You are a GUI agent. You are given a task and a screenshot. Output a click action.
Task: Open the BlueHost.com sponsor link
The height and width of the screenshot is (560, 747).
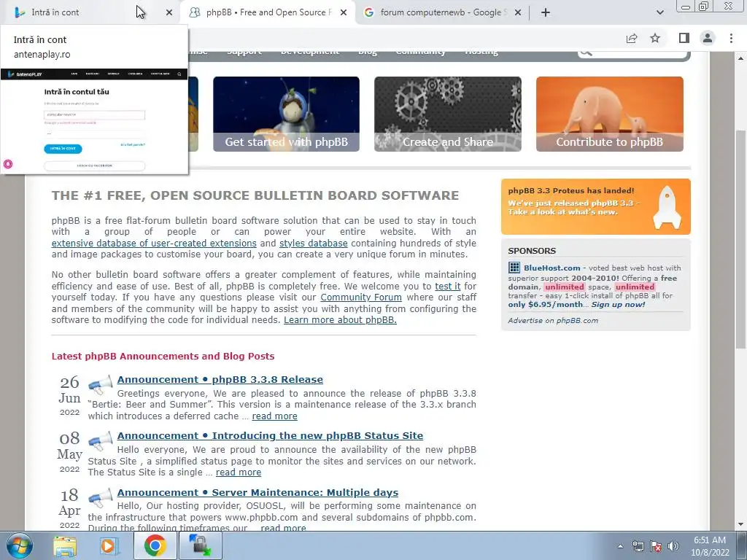552,268
